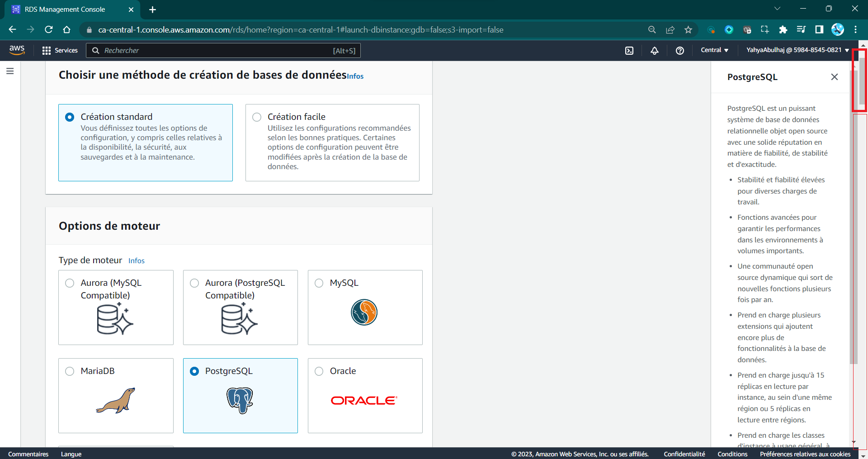Click the Aurora MySQL database icon

point(115,318)
